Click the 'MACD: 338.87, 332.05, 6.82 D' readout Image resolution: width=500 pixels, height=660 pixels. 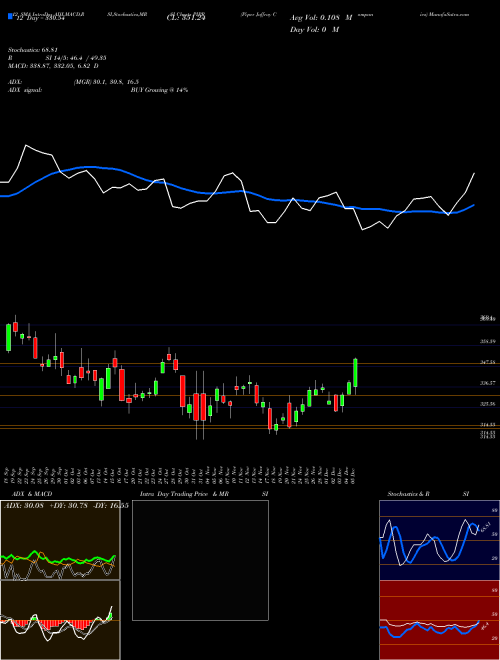click(53, 66)
